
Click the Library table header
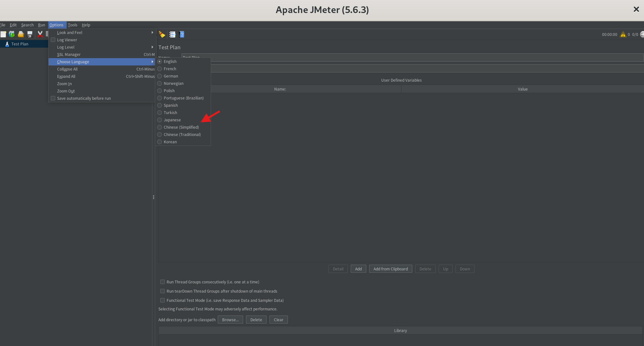coord(401,331)
